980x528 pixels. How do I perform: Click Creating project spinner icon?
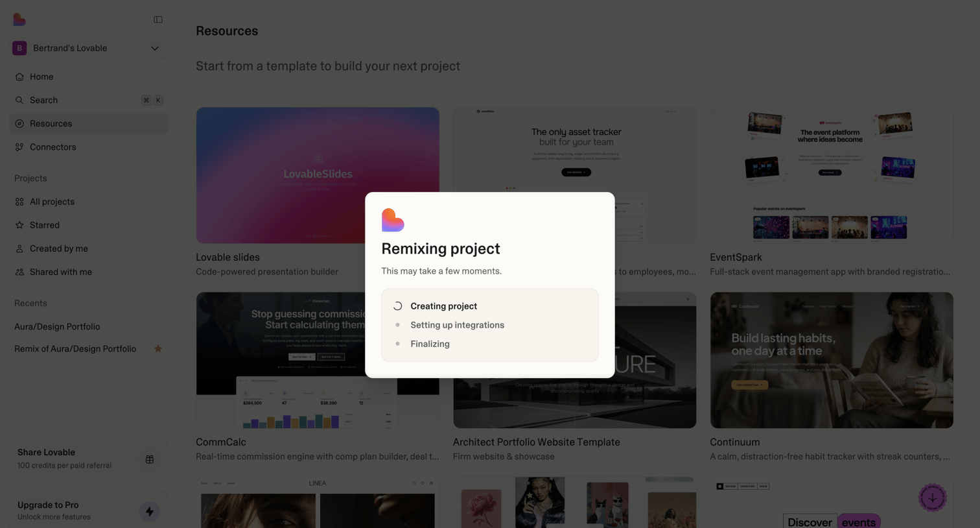click(398, 306)
